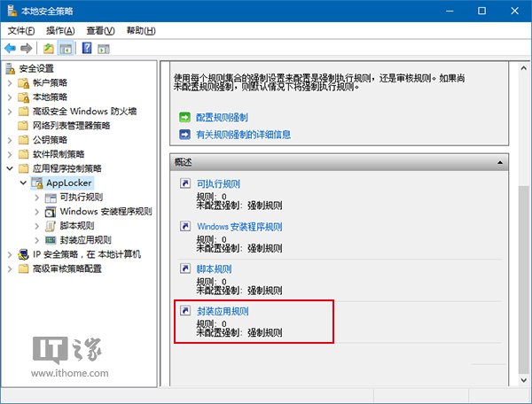The height and width of the screenshot is (404, 532).
Task: Open the 有关规则强制的详细信息 link
Action: pyautogui.click(x=243, y=135)
